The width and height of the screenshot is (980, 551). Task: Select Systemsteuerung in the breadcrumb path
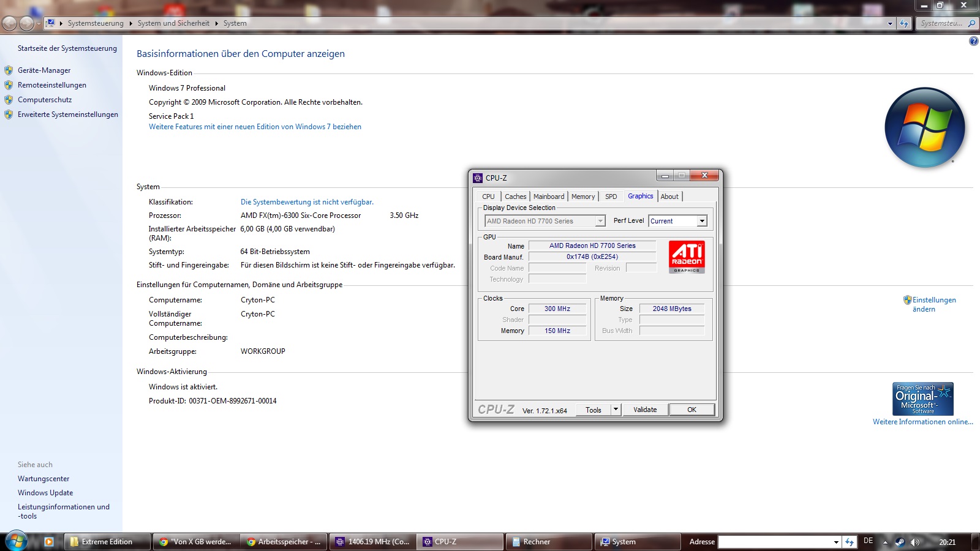pyautogui.click(x=96, y=23)
